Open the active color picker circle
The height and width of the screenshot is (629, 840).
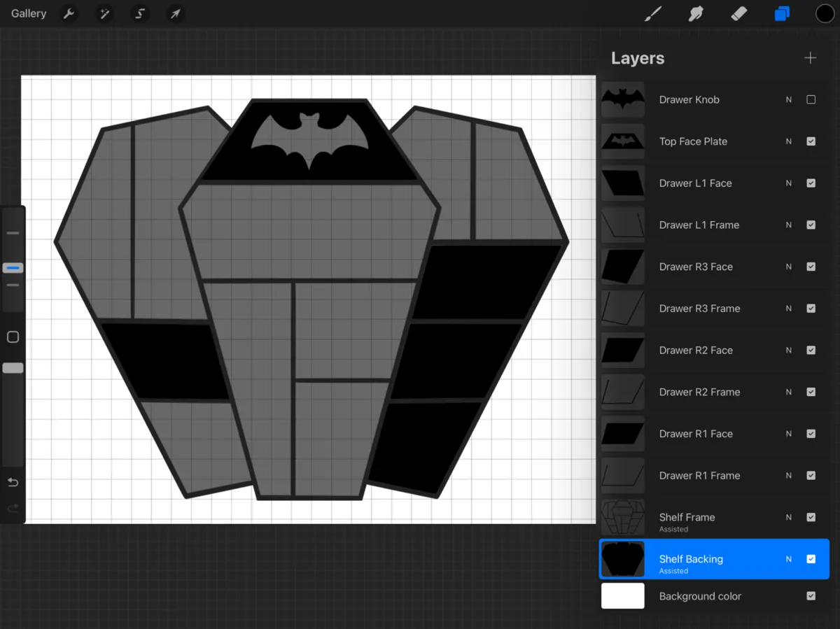coord(825,14)
